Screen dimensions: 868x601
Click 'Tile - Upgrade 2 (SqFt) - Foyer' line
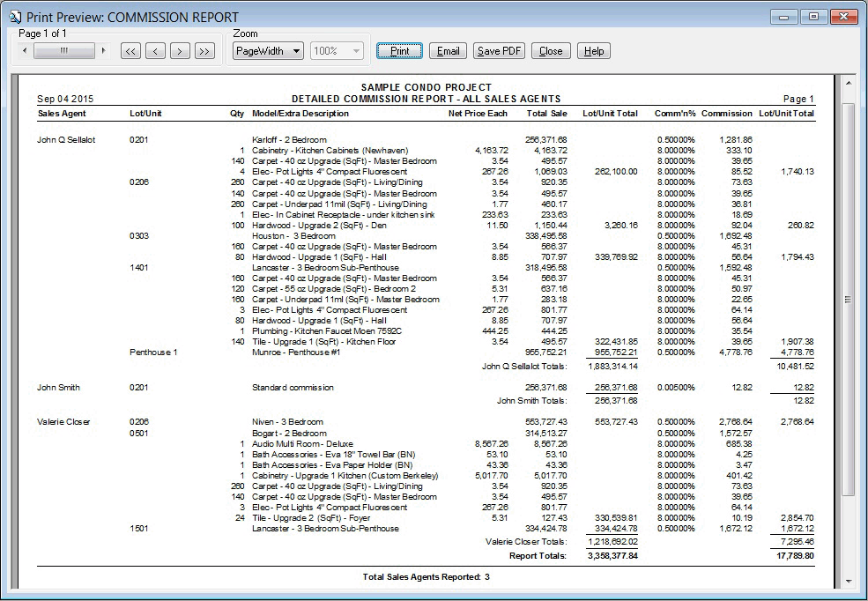[311, 518]
